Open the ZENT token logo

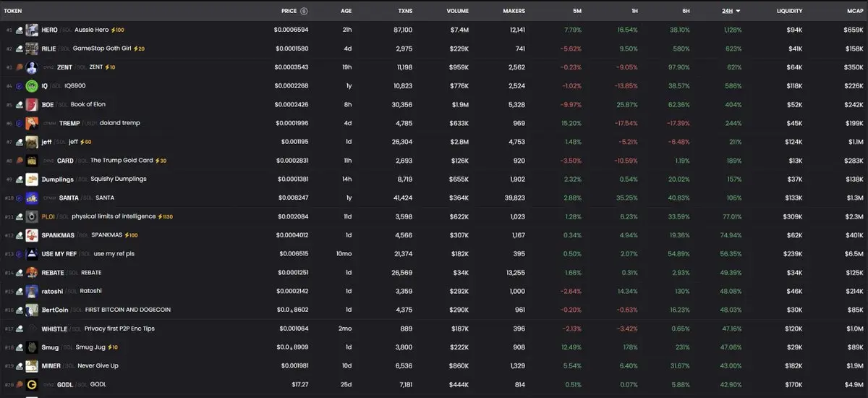coord(32,67)
